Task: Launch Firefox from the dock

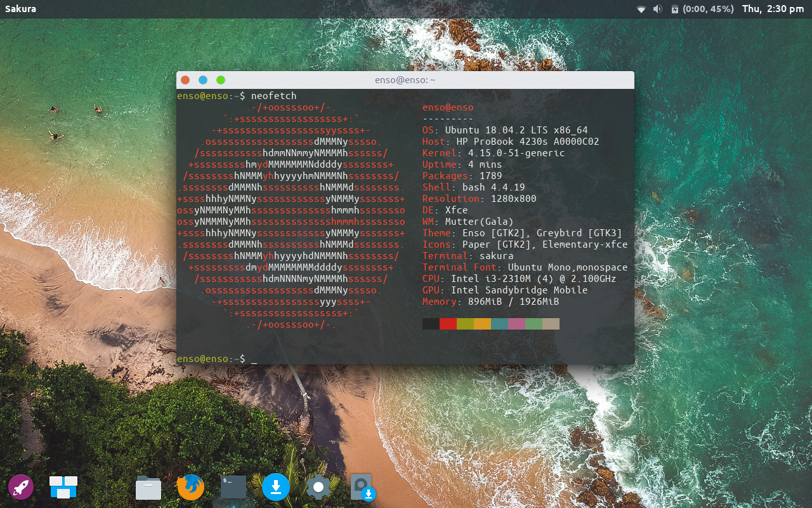Action: (190, 486)
